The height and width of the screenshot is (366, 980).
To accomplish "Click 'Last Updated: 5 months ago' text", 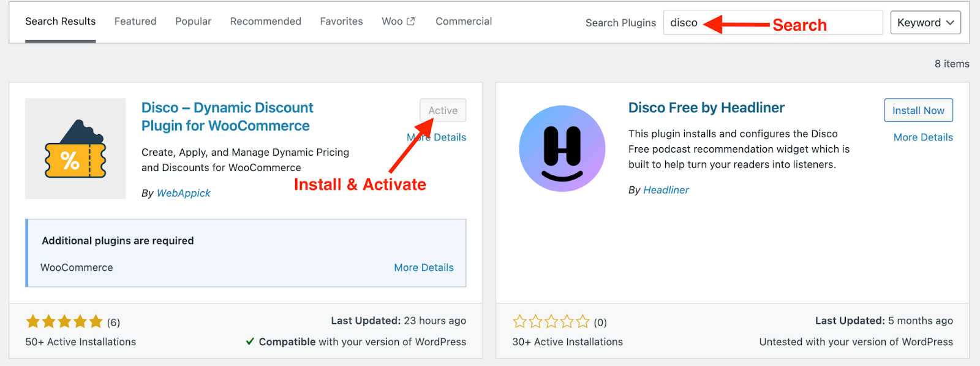I will coord(884,321).
